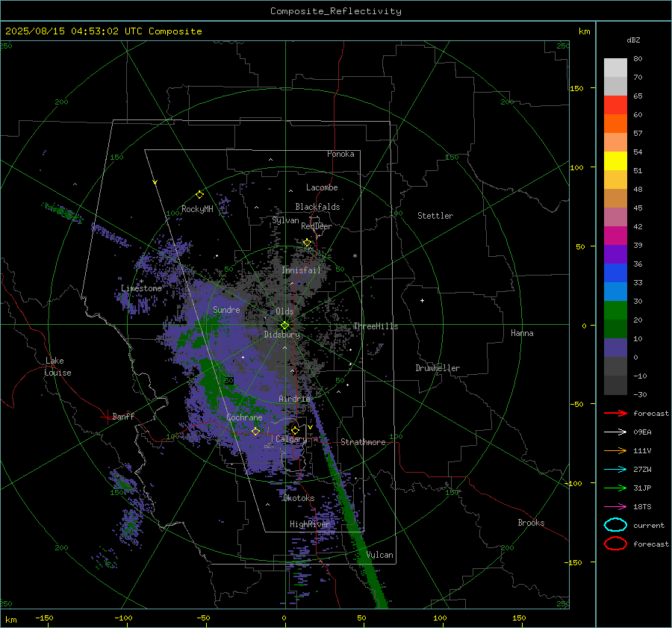Screen dimensions: 672x628
Task: Click the magenta 18TS arrow icon
Action: [615, 507]
